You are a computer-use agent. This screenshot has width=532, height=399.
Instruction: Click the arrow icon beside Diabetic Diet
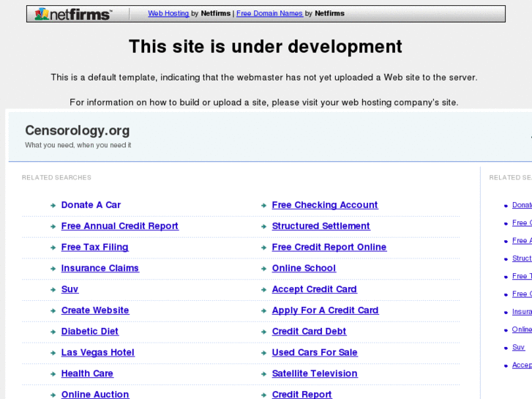53,332
